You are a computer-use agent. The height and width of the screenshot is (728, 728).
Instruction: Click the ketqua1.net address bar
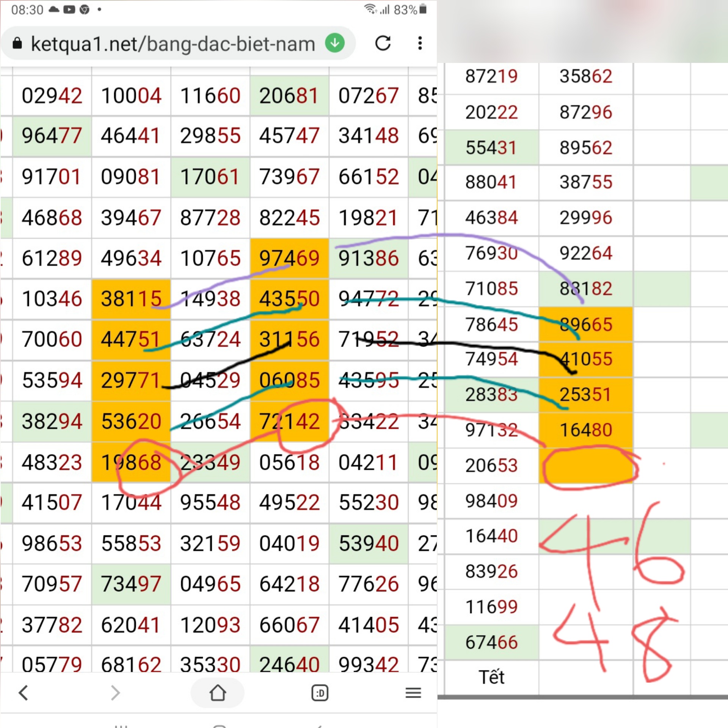click(173, 44)
